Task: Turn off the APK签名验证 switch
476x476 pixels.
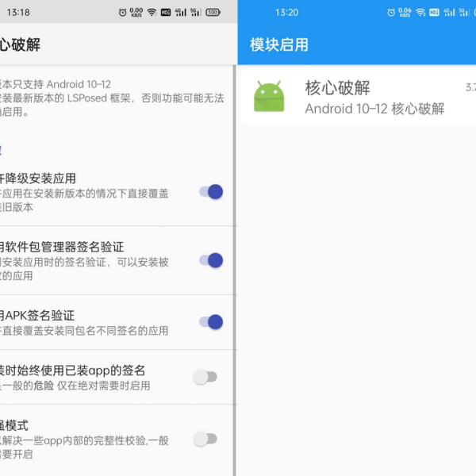Action: pyautogui.click(x=211, y=322)
